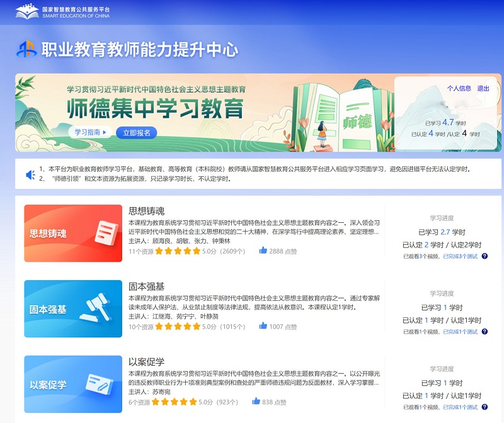Click the 职业教育教师能力提升中心 logo icon
504x423 pixels.
tap(26, 50)
